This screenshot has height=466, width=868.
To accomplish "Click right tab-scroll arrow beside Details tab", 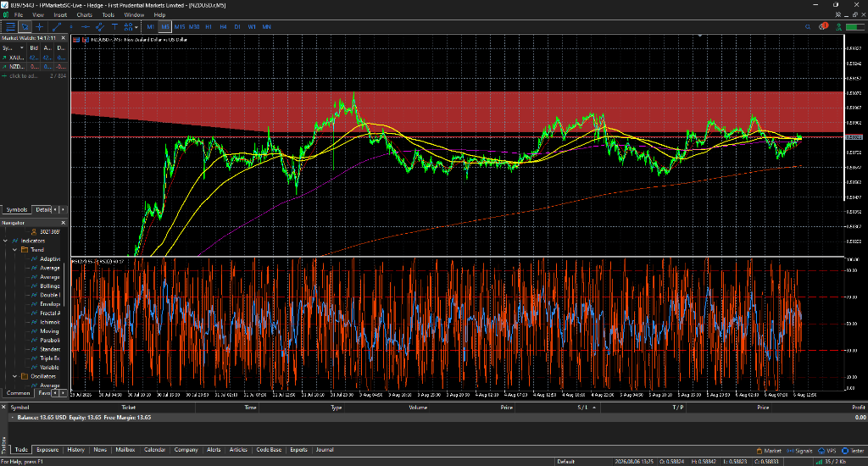I will click(x=63, y=210).
